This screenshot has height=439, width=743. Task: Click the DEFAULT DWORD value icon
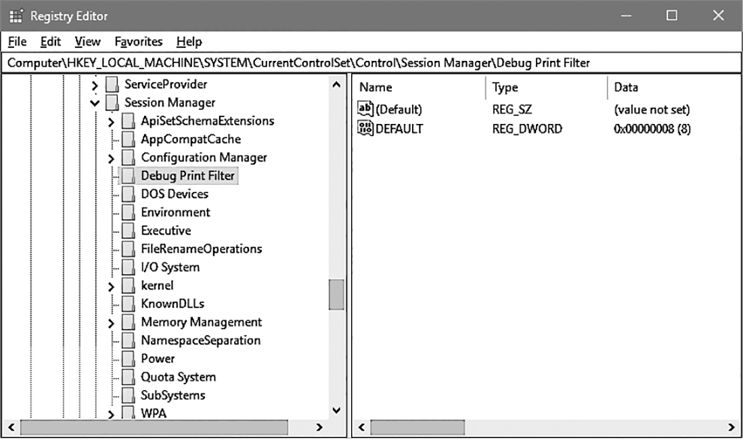point(365,129)
